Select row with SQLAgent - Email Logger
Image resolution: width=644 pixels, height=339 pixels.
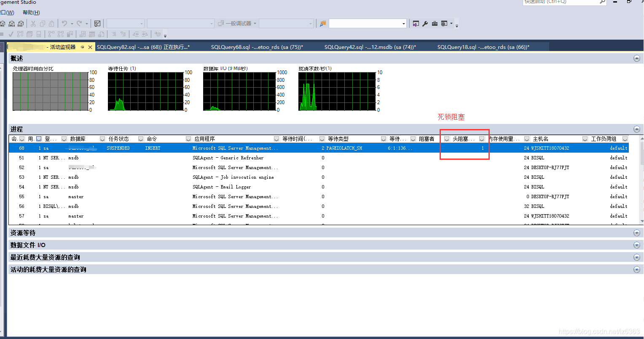pyautogui.click(x=318, y=187)
